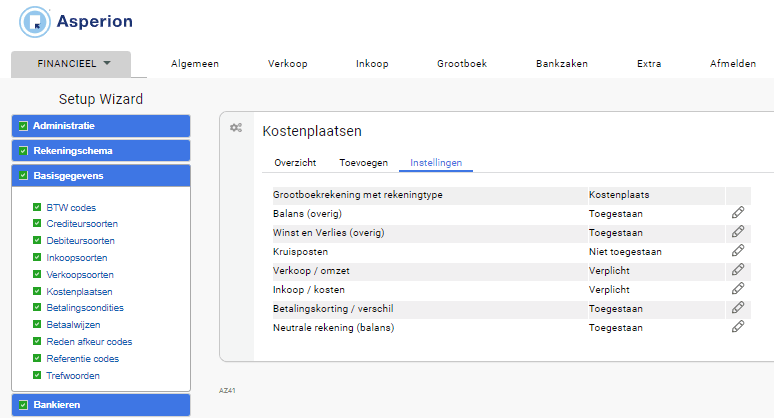The image size is (774, 418).
Task: Toggle the Trefwoorden checkbox
Action: (x=37, y=375)
